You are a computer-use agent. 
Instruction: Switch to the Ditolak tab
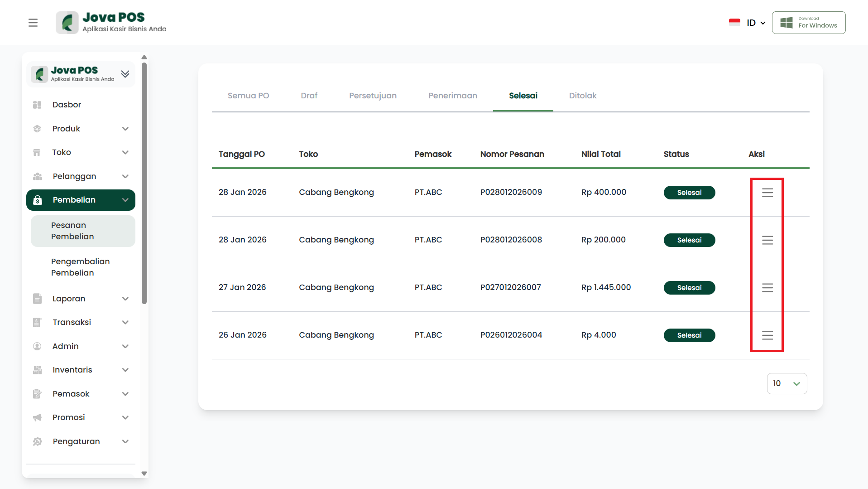[x=582, y=96]
